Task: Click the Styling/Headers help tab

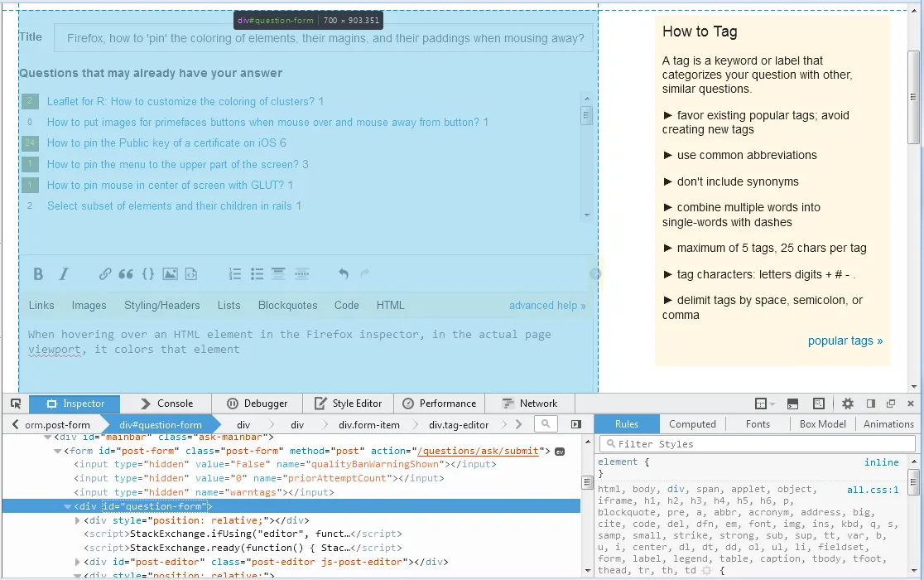Action: 162,305
